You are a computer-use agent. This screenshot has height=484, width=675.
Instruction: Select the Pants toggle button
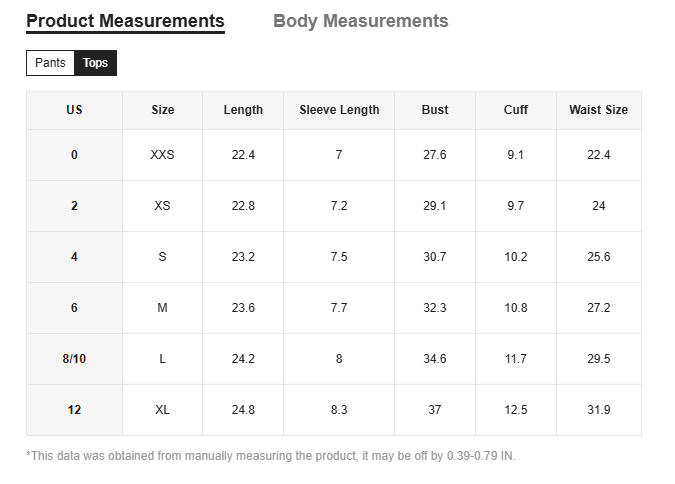click(50, 63)
